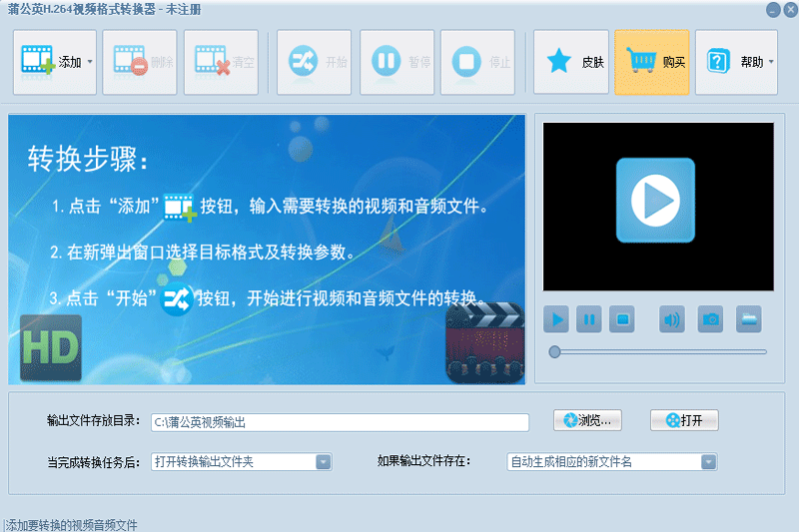Take a snapshot with the camera icon
Image resolution: width=799 pixels, height=532 pixels.
click(x=710, y=319)
